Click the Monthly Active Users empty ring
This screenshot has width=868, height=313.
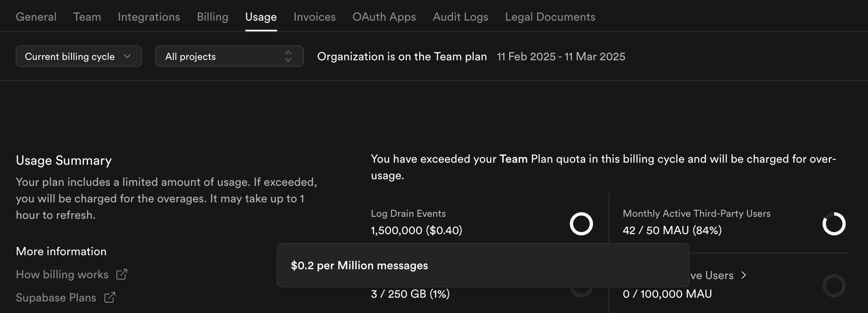[834, 286]
